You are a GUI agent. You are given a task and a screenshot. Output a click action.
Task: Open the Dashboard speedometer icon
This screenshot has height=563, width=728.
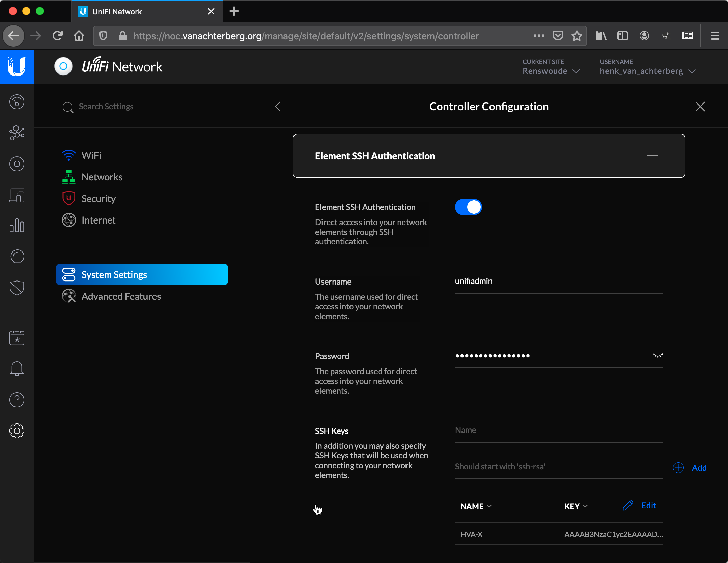[x=17, y=102]
